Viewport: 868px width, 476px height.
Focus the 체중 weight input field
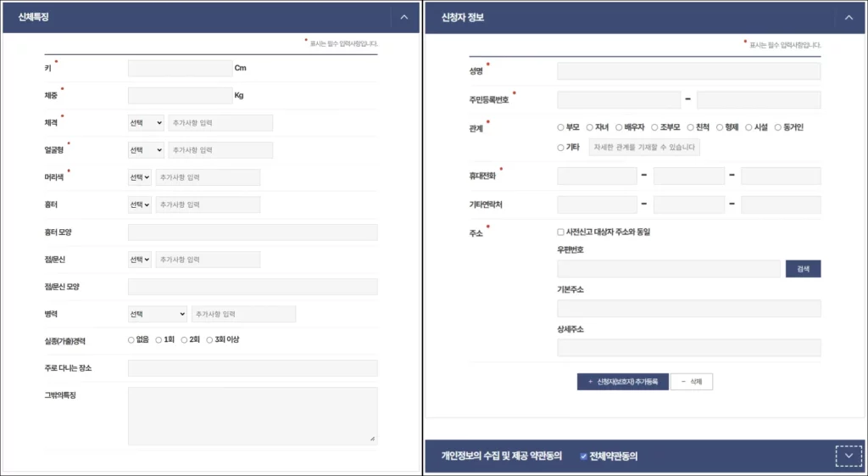(180, 95)
